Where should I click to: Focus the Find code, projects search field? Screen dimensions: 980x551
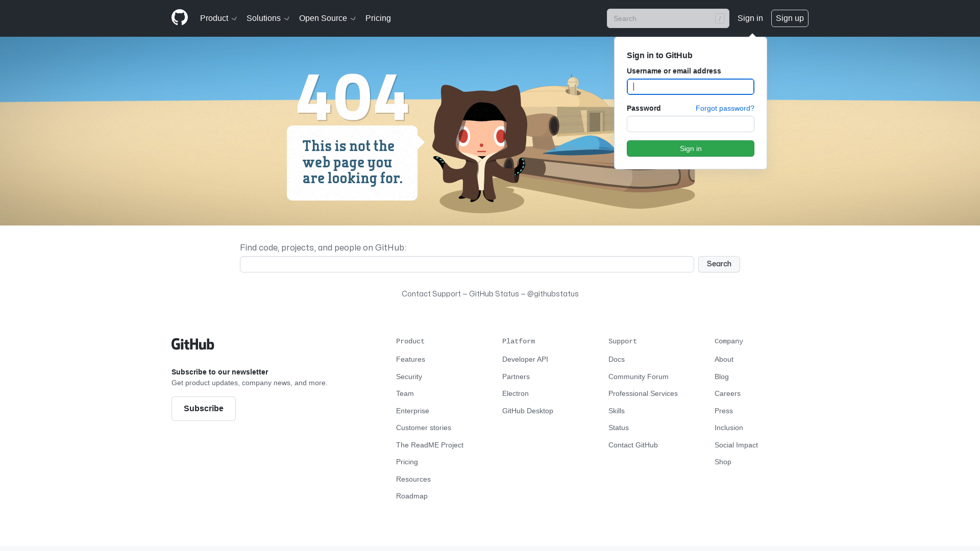pos(467,264)
